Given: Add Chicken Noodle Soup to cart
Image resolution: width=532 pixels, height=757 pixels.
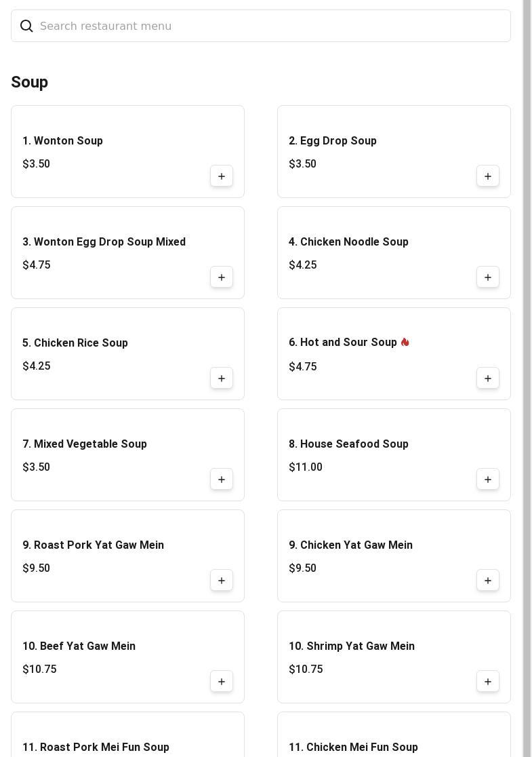Looking at the screenshot, I should click(488, 277).
